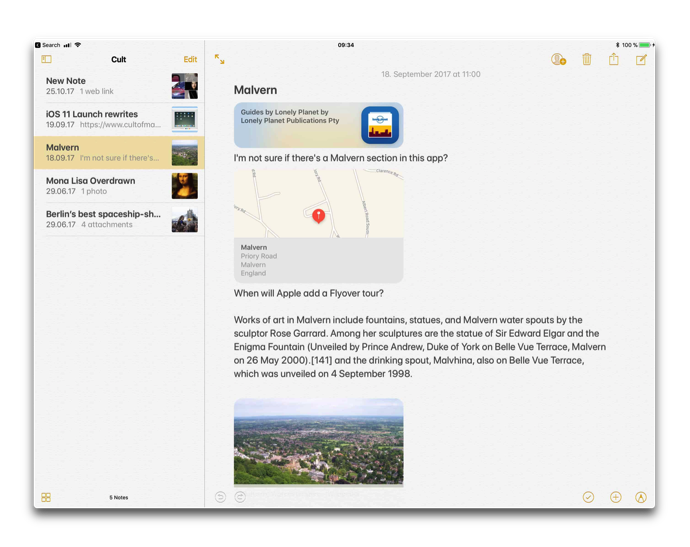This screenshot has height=547, width=690.
Task: Tap the 09:34 clock in status bar
Action: click(x=346, y=45)
